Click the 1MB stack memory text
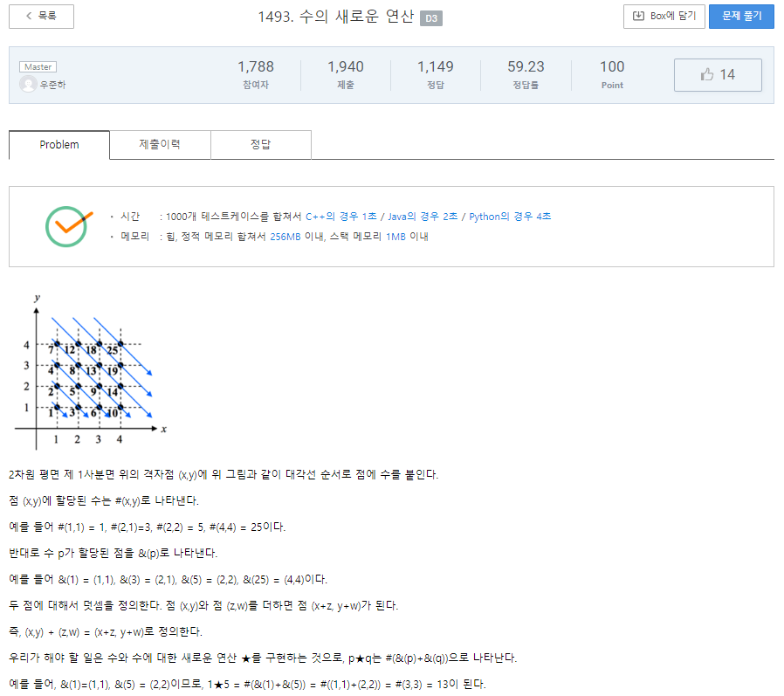The width and height of the screenshot is (784, 696). point(395,237)
